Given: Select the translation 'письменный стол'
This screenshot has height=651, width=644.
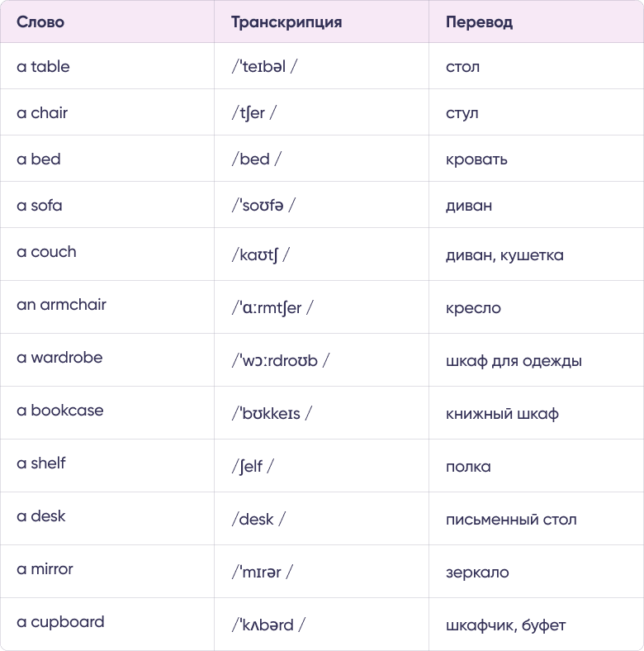Looking at the screenshot, I should pos(511,520).
